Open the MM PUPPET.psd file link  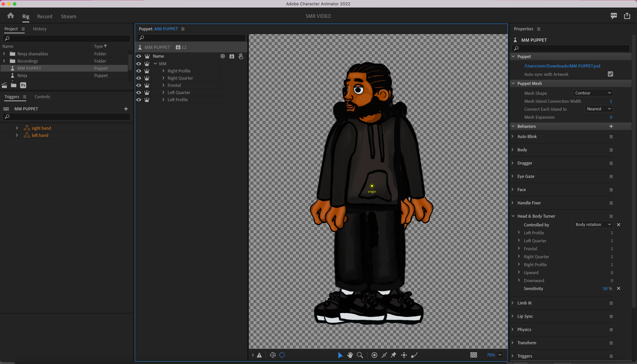point(562,66)
